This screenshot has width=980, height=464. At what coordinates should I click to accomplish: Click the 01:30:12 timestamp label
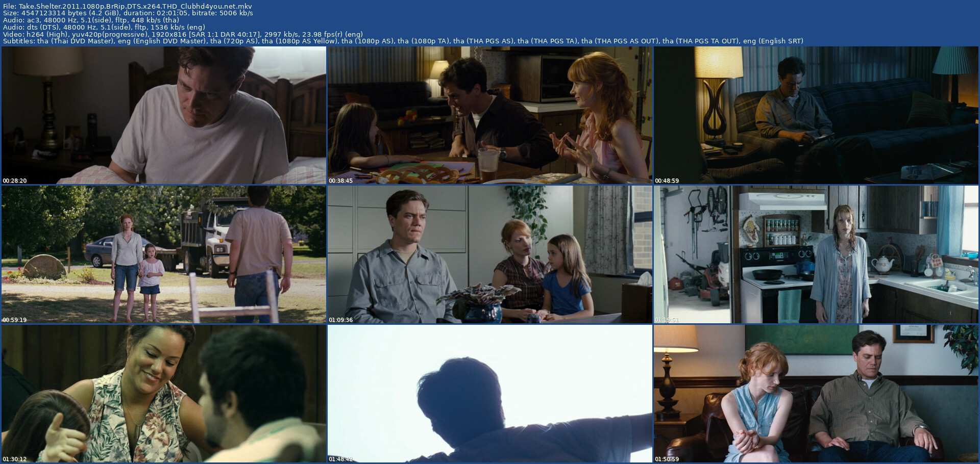point(15,459)
